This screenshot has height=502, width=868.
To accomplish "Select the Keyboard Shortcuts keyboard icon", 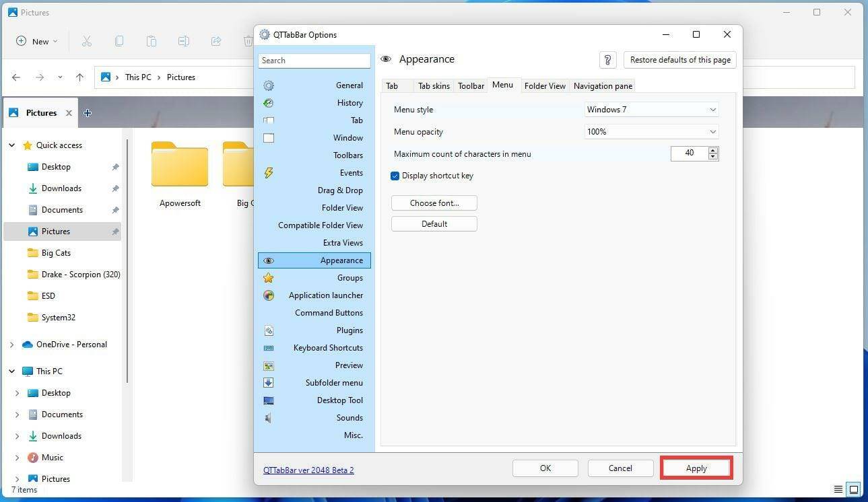I will [269, 348].
